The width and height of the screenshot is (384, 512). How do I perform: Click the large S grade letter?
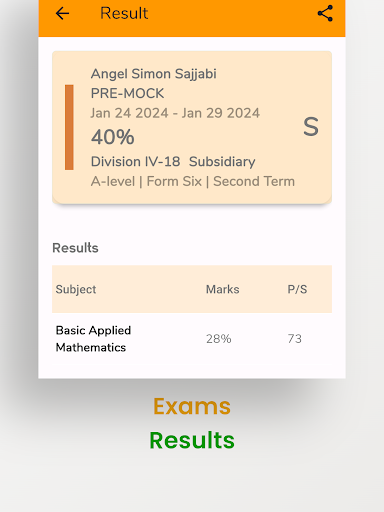click(311, 127)
